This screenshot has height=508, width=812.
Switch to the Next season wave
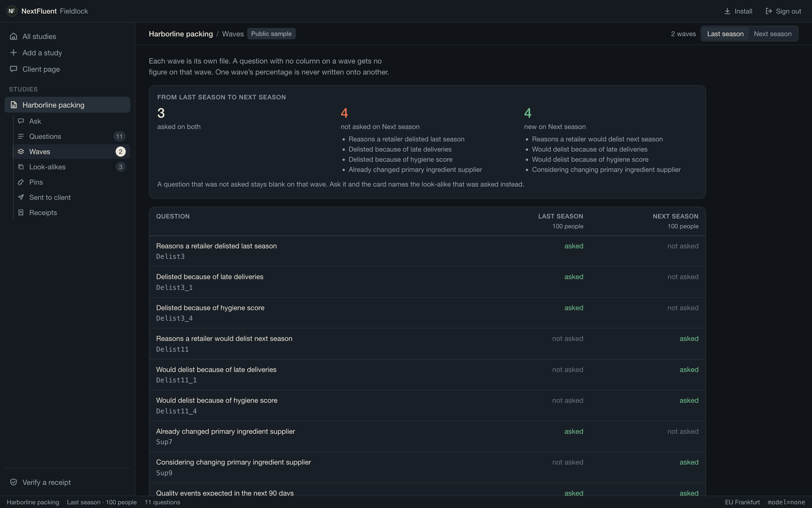pyautogui.click(x=773, y=34)
